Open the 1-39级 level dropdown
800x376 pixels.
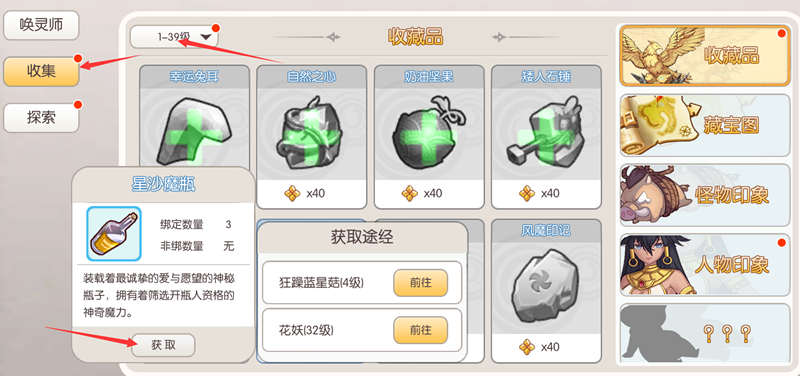point(174,37)
